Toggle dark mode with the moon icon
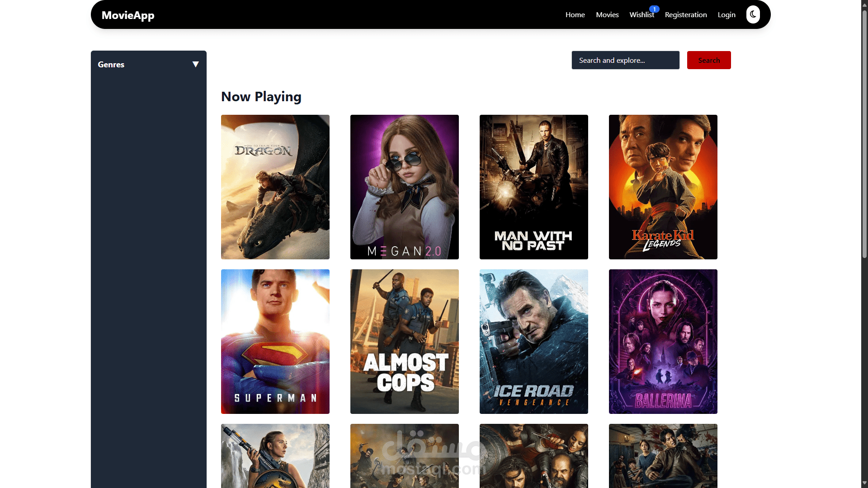Screen dimensions: 868x488 point(753,14)
